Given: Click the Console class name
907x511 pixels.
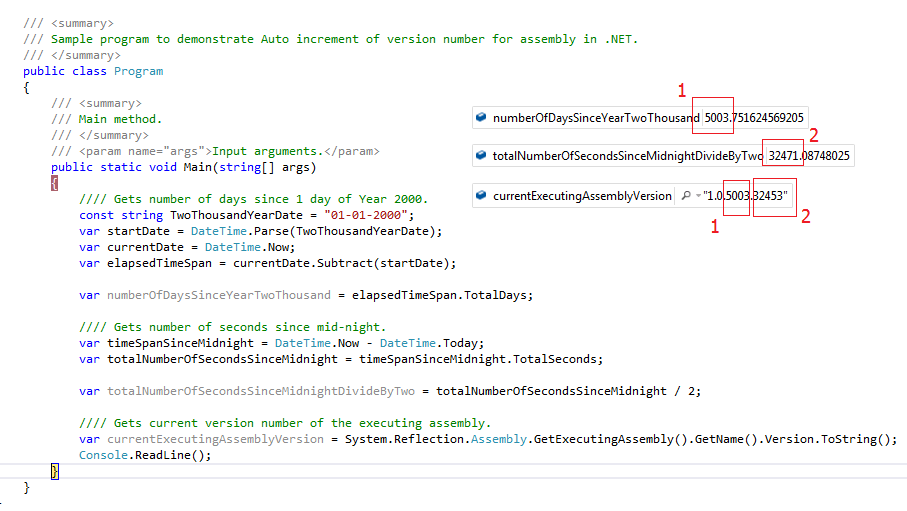Looking at the screenshot, I should (104, 455).
